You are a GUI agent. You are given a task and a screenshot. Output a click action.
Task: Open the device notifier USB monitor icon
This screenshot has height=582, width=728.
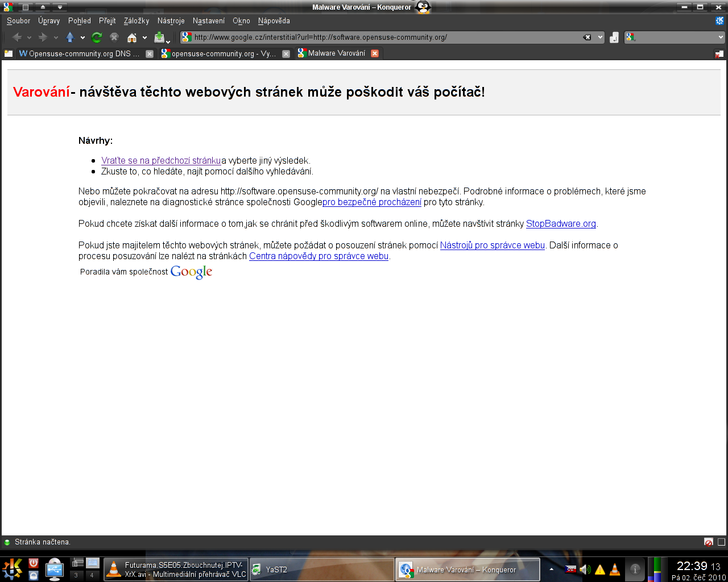[x=55, y=569]
